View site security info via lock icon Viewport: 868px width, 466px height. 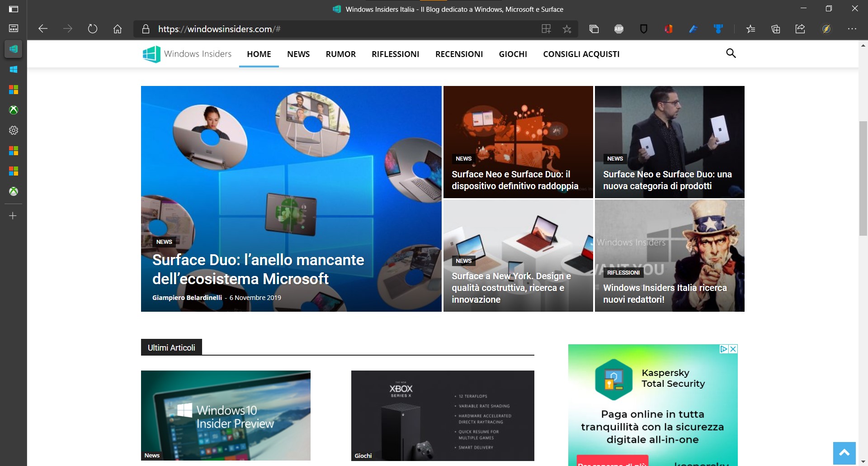[x=146, y=29]
